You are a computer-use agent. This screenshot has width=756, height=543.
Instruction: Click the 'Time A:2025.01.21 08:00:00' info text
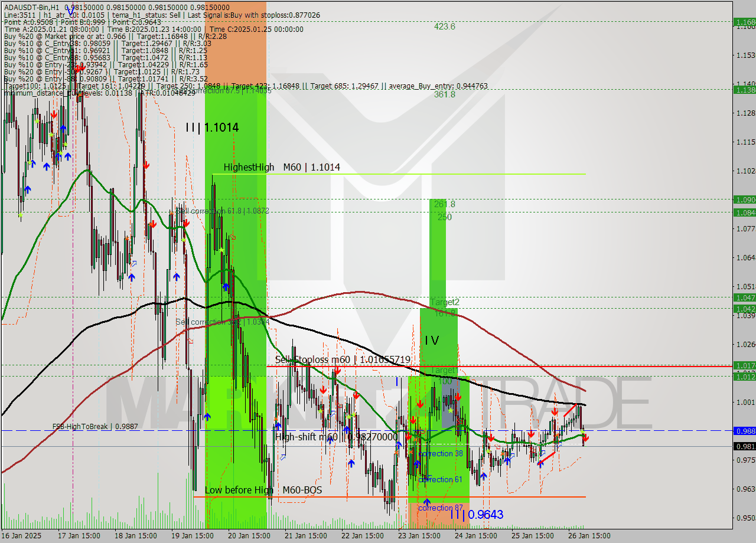(x=52, y=29)
